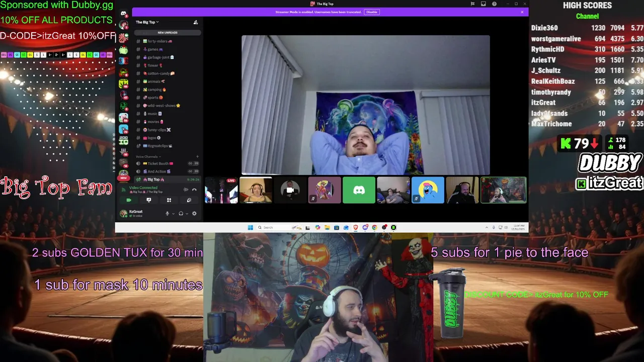Disconnect from voice with the hang-up icon

click(194, 190)
